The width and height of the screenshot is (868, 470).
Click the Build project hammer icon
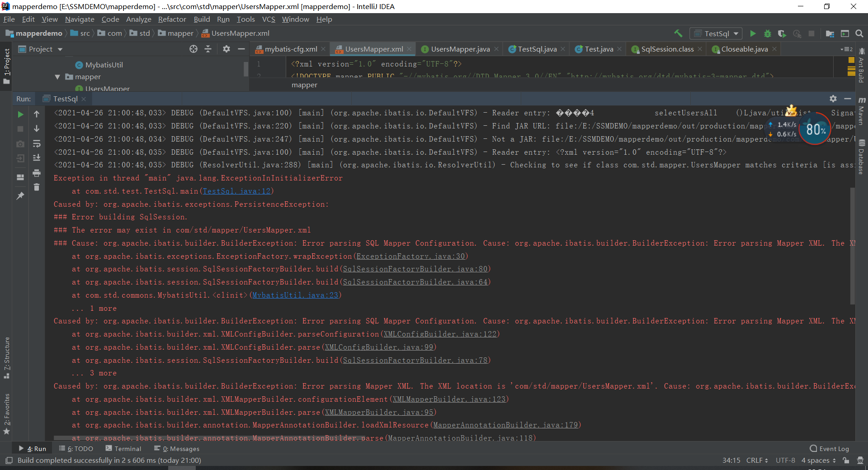(x=678, y=33)
